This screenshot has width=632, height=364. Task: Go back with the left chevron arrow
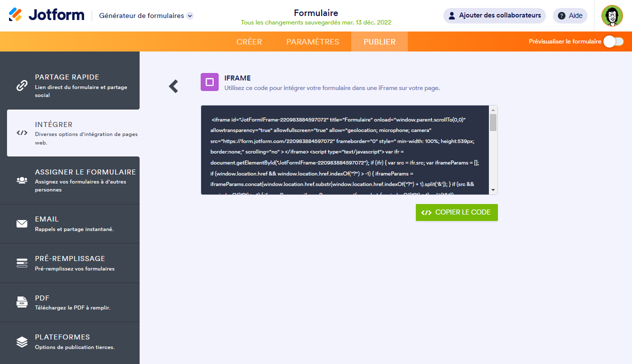click(x=174, y=86)
